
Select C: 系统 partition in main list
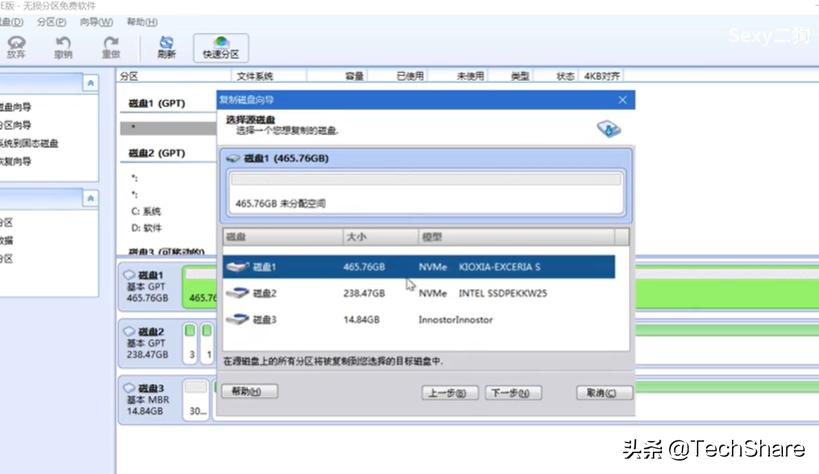coord(146,211)
